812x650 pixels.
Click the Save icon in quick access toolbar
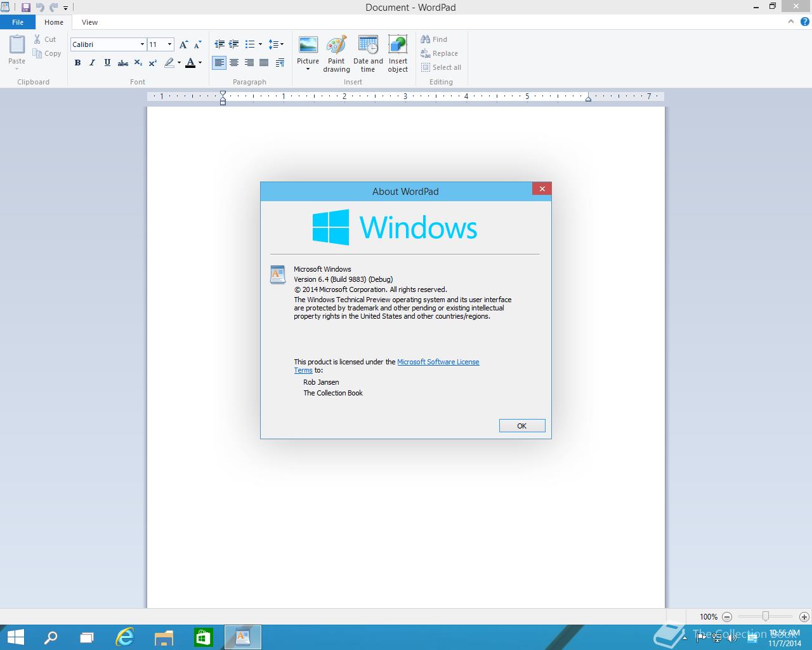point(26,8)
